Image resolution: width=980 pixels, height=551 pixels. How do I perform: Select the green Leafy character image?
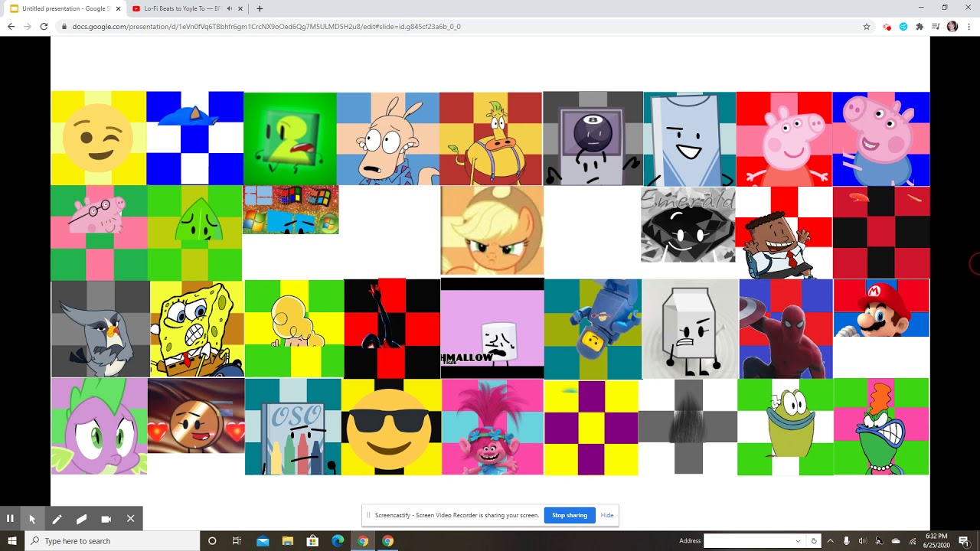click(194, 233)
